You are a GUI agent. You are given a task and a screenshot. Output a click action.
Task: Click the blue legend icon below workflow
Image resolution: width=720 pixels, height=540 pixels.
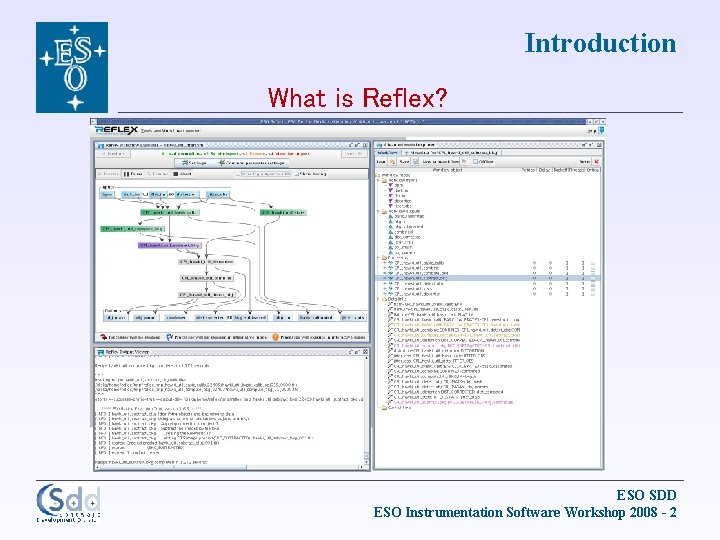169,338
